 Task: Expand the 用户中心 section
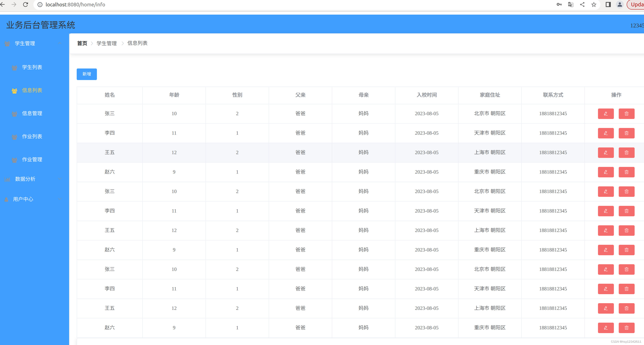pos(60,199)
